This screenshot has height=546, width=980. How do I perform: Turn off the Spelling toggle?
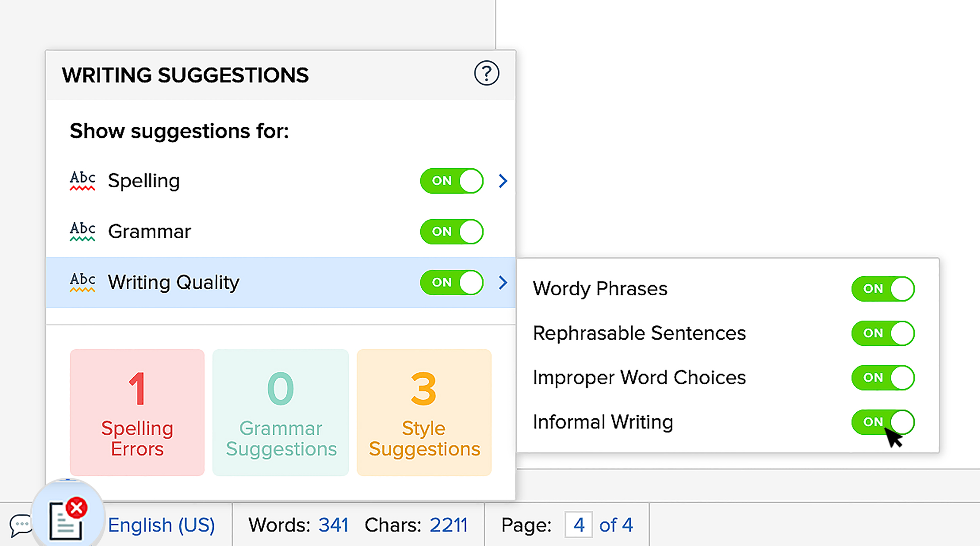click(452, 181)
